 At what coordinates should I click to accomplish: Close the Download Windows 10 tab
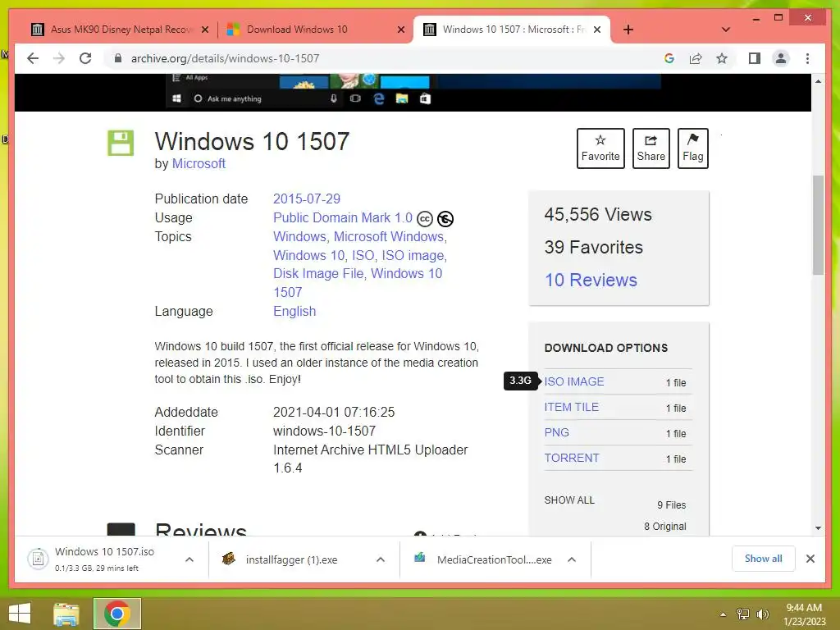(x=400, y=30)
